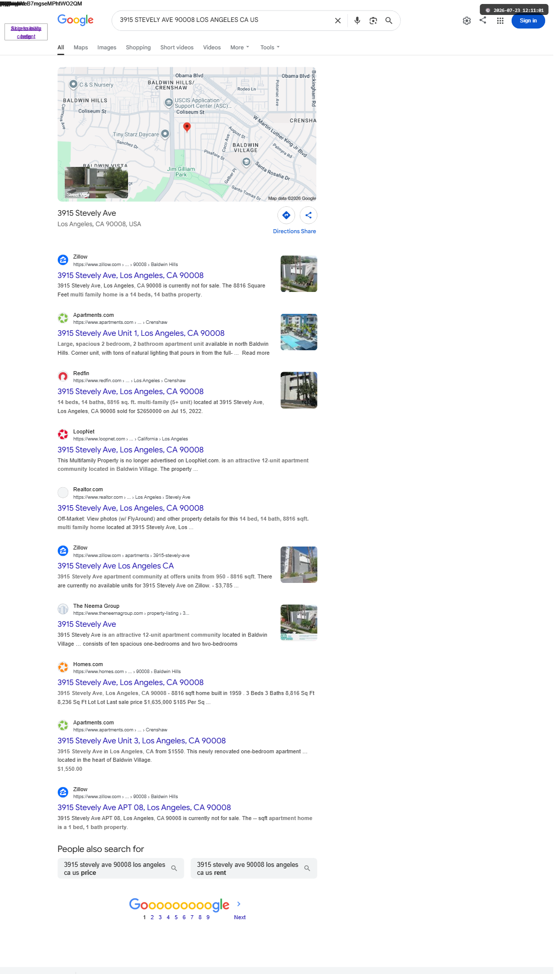The image size is (560, 974).
Task: Go to results page 5
Action: [x=176, y=917]
